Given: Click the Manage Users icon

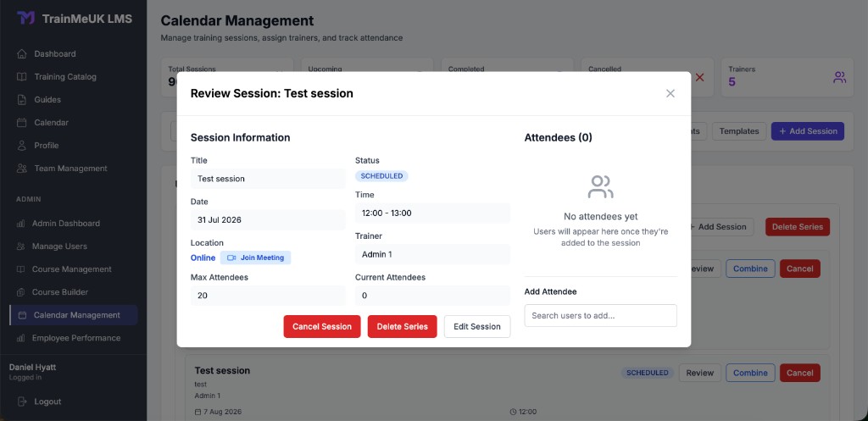Looking at the screenshot, I should [x=20, y=247].
